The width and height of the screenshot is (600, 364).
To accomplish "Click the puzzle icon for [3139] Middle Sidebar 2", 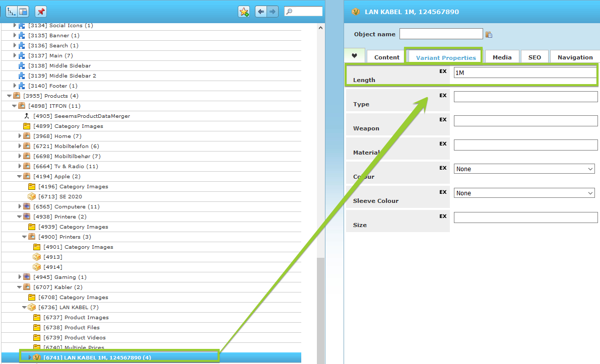I will [x=22, y=76].
